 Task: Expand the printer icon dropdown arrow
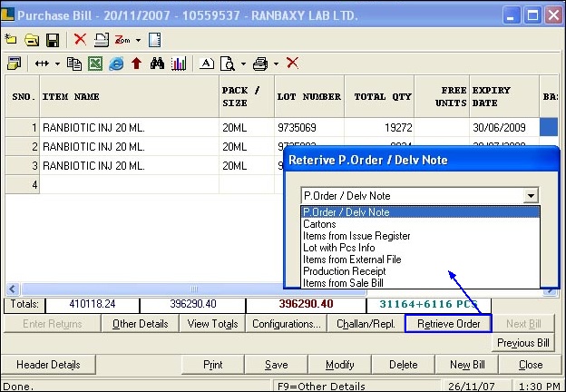click(x=276, y=64)
